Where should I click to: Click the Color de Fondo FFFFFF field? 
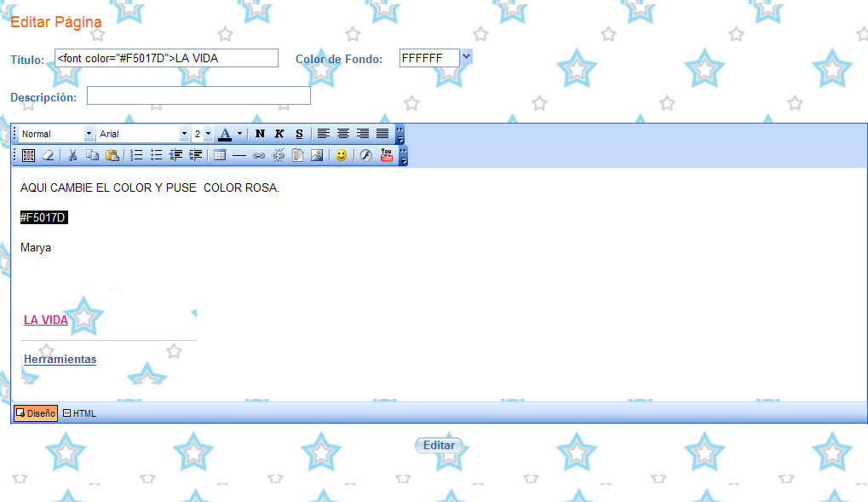coord(429,58)
